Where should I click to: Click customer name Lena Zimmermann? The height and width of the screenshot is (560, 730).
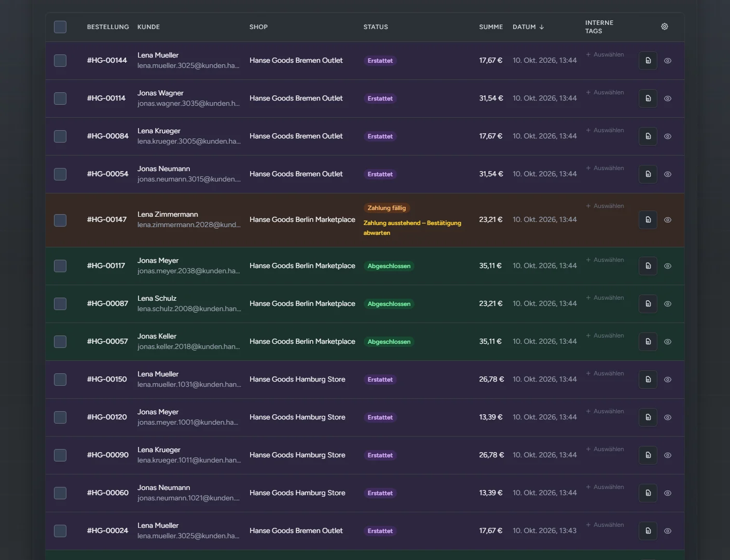tap(168, 214)
